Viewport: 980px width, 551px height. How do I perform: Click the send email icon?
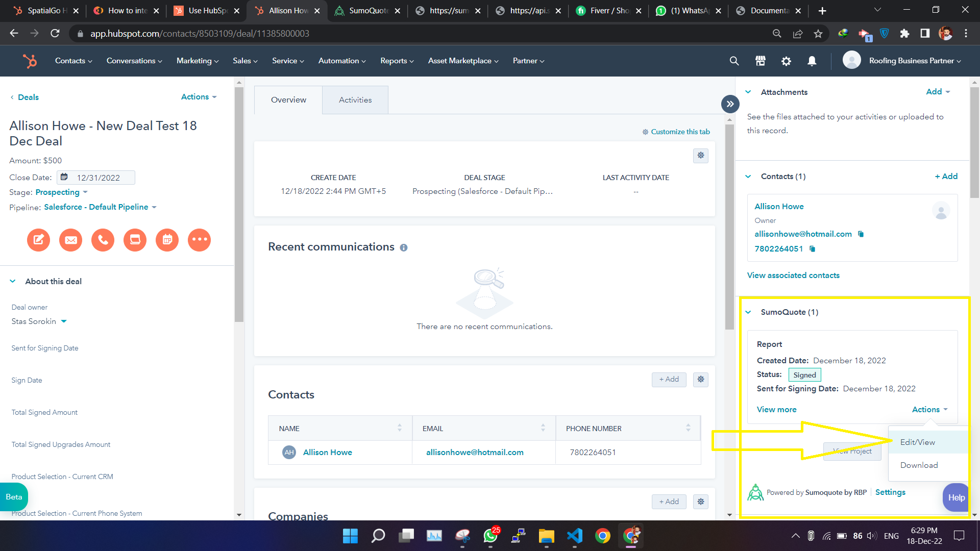point(71,240)
